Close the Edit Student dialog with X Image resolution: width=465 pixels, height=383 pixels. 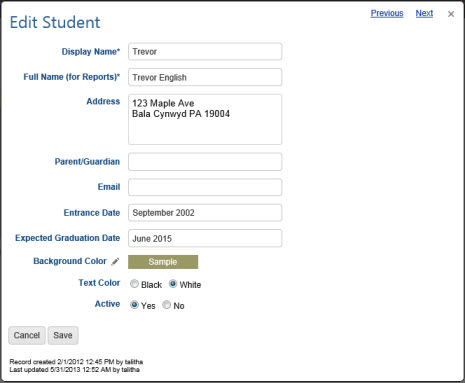click(451, 14)
